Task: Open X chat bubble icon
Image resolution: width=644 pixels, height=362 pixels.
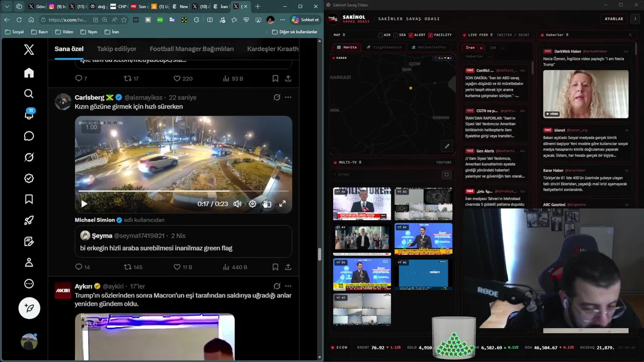Action: [x=29, y=136]
